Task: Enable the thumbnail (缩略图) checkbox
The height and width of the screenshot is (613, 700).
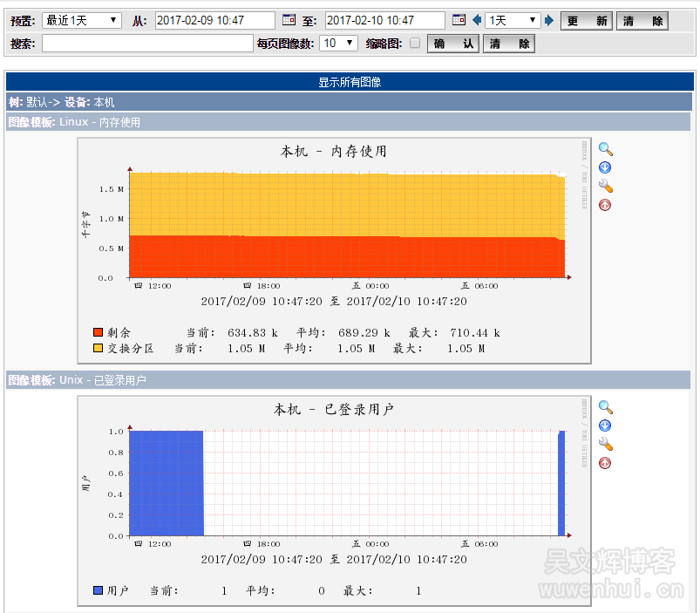Action: (x=415, y=43)
